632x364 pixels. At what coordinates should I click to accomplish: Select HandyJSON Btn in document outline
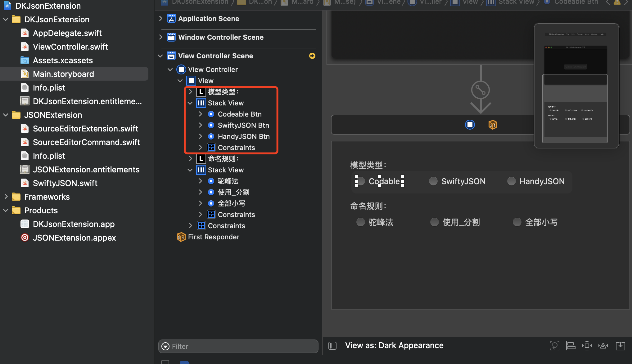coord(243,136)
